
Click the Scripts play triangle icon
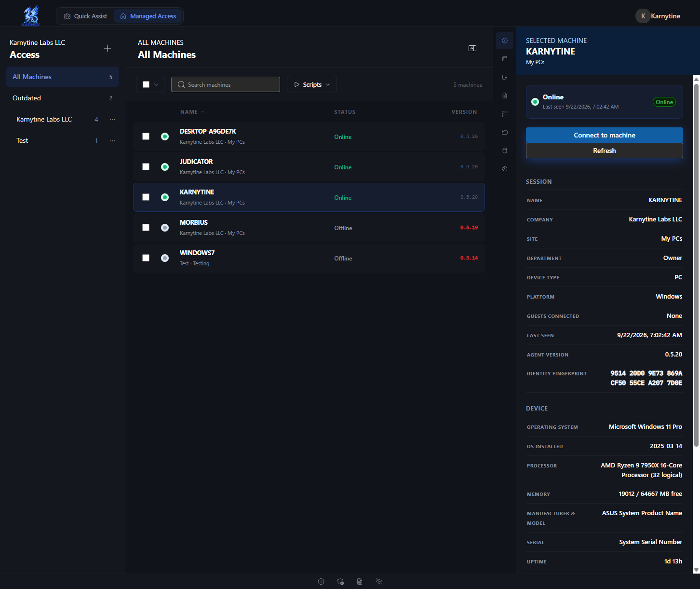point(296,84)
